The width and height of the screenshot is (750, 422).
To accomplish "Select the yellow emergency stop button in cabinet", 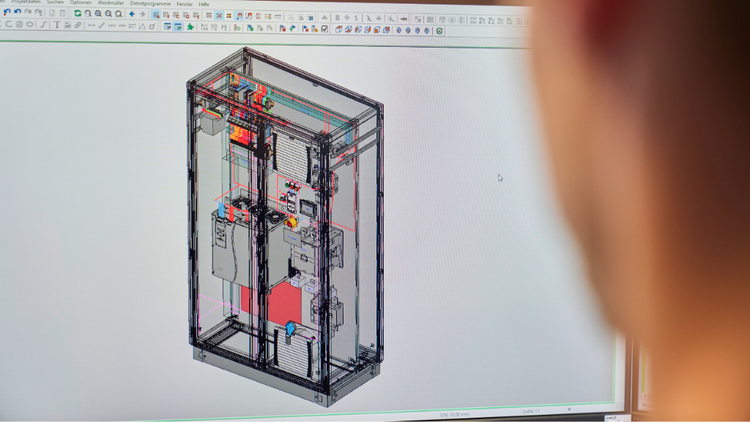I will (x=291, y=222).
